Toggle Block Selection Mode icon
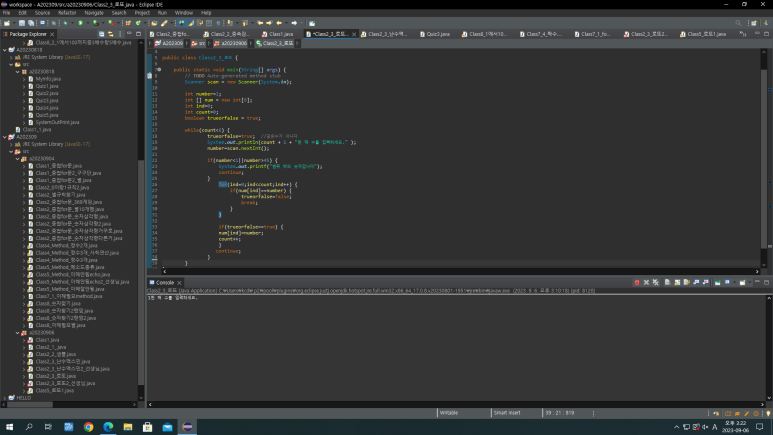 209,23
